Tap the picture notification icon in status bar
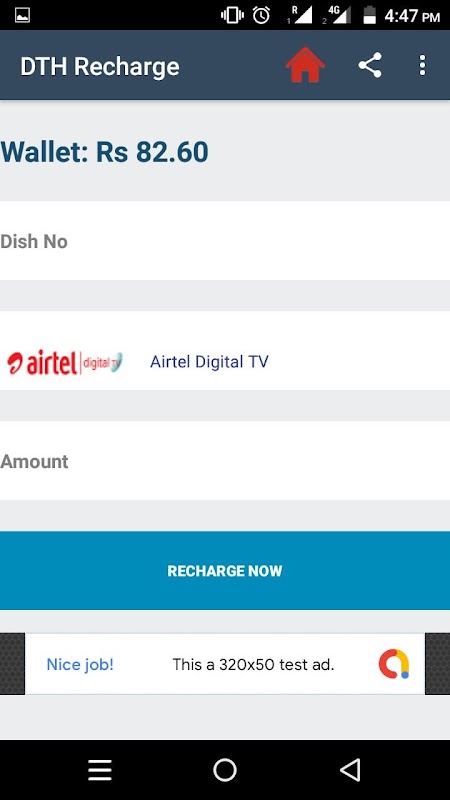Screen dimensions: 450x800 tap(22, 16)
